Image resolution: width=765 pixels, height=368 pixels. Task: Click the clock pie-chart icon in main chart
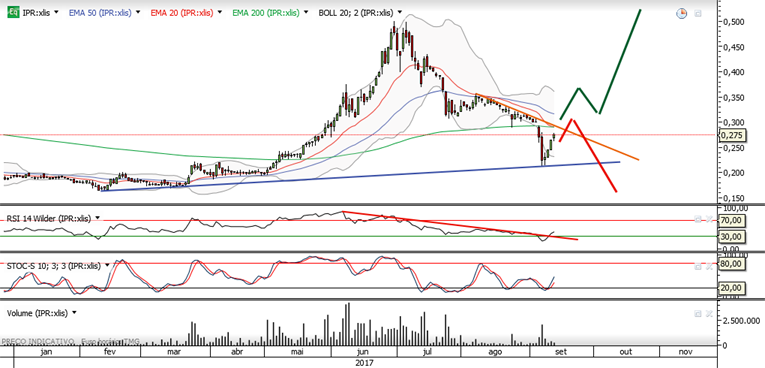681,14
